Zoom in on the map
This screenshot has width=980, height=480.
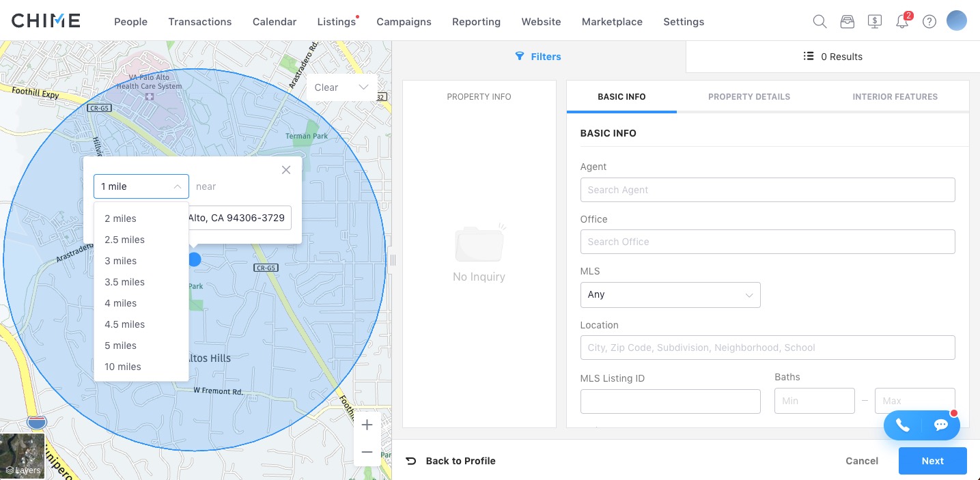click(x=367, y=425)
